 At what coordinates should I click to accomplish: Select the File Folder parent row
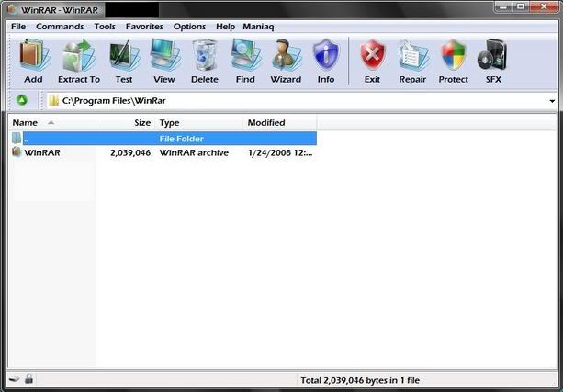[x=170, y=139]
